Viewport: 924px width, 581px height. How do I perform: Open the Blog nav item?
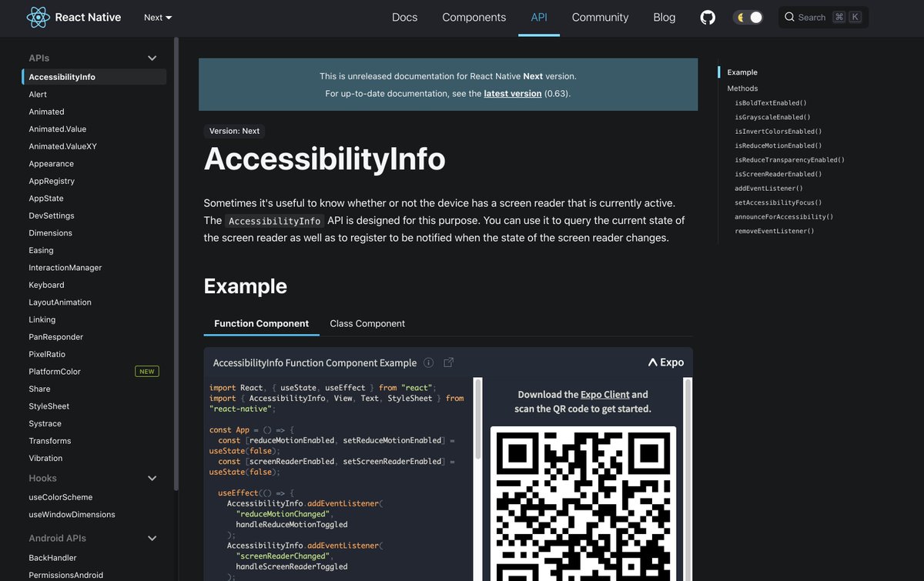point(665,17)
